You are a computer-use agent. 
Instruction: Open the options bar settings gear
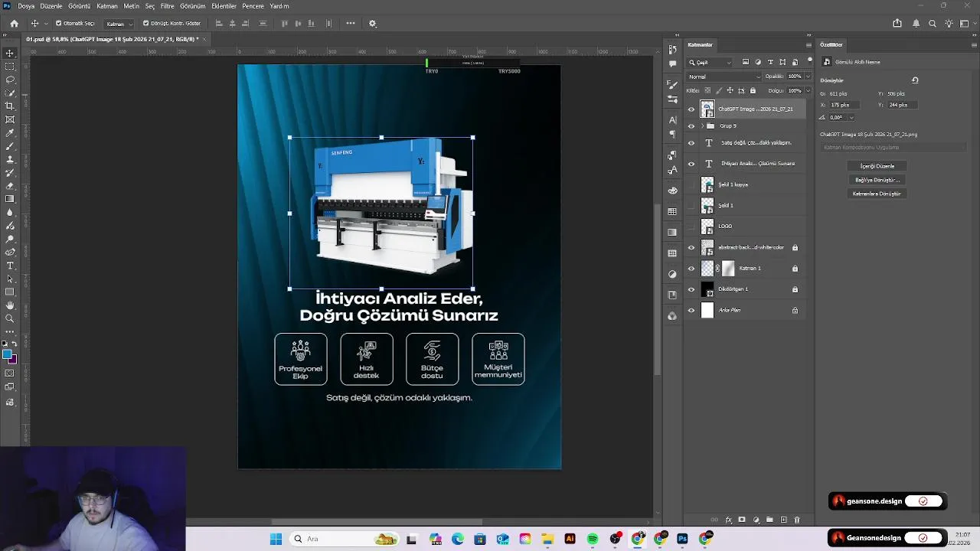(373, 24)
